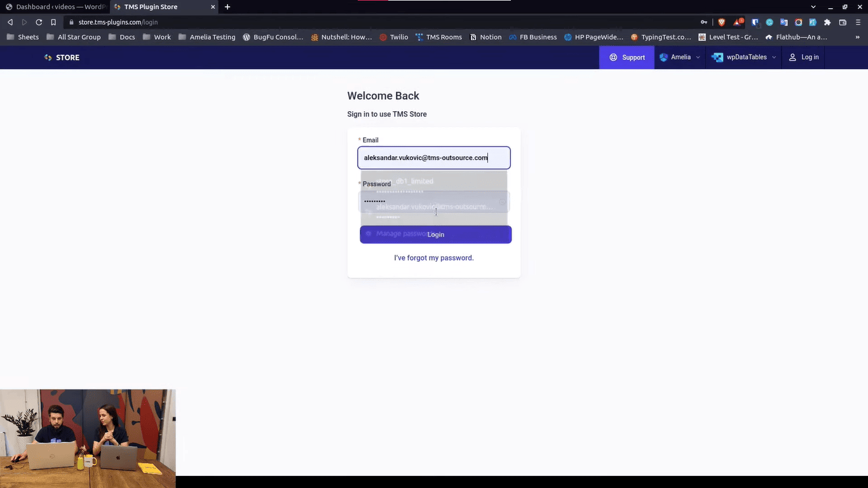Open the Docs bookmark folder
The image size is (868, 488).
point(122,37)
